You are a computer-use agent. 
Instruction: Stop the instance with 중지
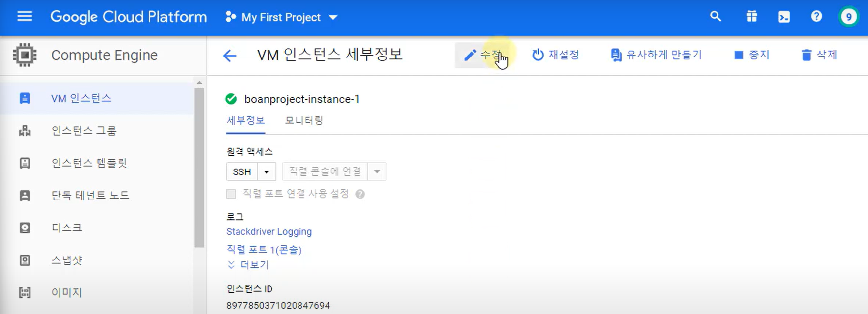[751, 55]
